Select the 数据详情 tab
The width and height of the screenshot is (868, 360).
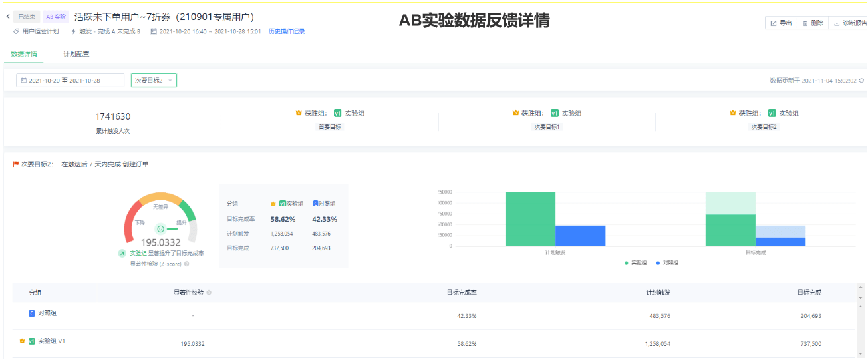pos(24,54)
